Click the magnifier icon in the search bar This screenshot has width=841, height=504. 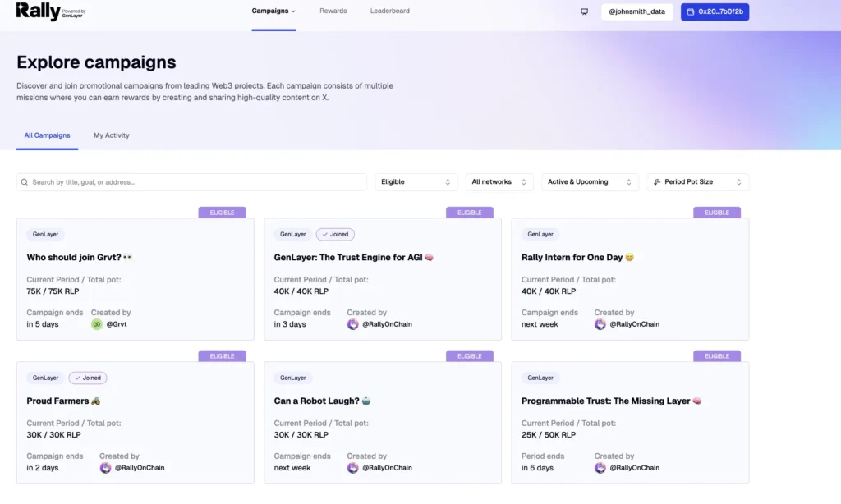click(25, 182)
